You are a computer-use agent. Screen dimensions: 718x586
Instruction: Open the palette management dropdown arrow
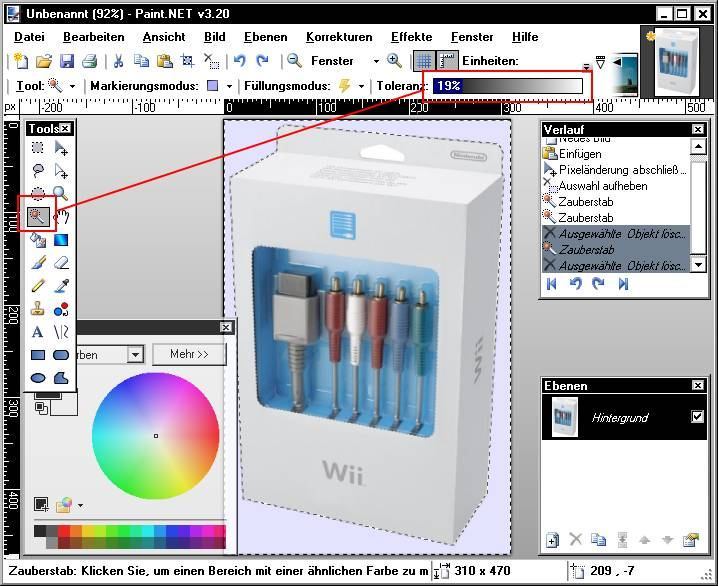(x=81, y=506)
